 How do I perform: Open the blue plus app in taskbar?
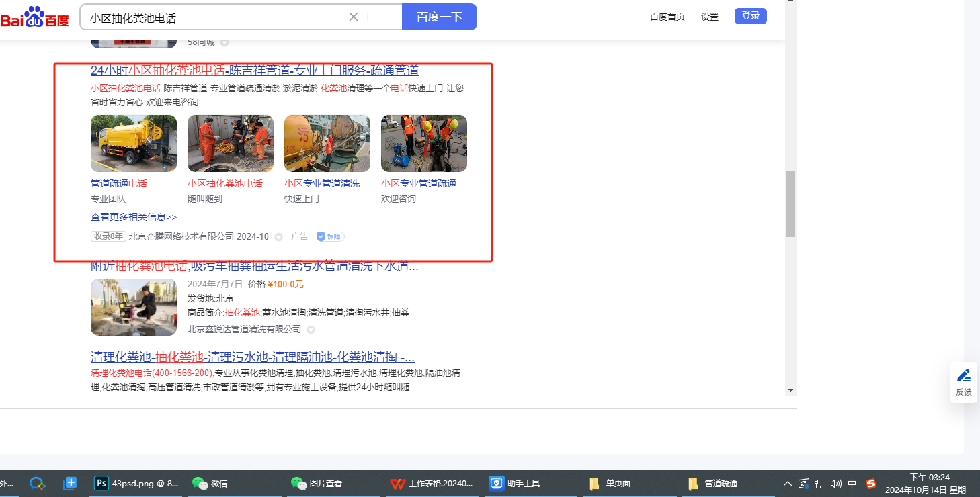click(x=70, y=483)
